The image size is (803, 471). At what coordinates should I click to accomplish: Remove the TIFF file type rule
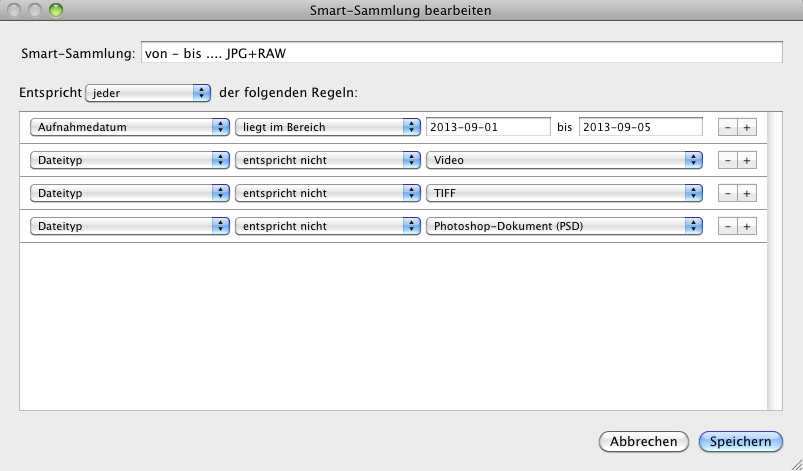pyautogui.click(x=727, y=193)
